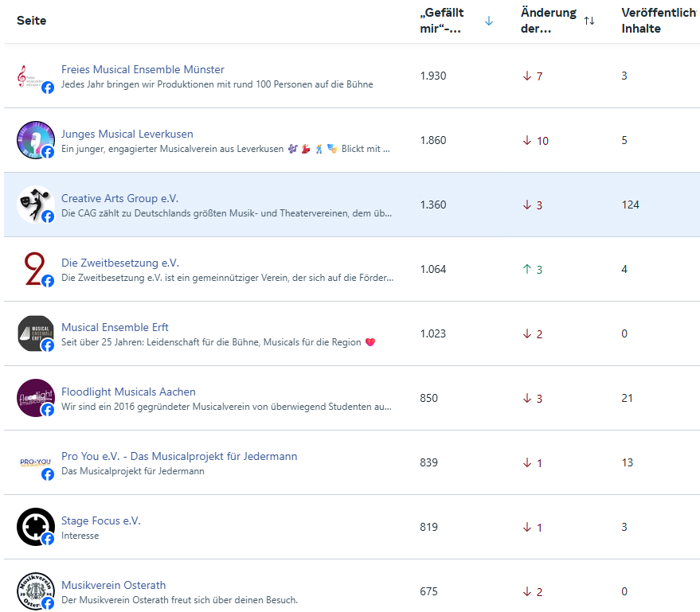
Task: Click Junges Musical Leverkusen profile picture
Action: coord(35,141)
